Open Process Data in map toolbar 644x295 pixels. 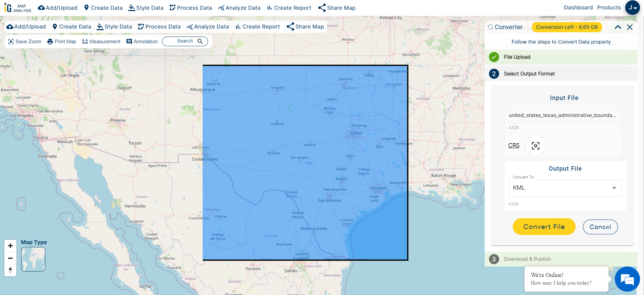click(x=159, y=27)
